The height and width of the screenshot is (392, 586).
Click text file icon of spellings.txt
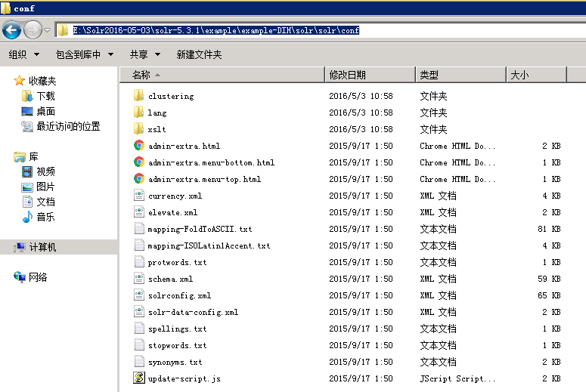click(139, 328)
